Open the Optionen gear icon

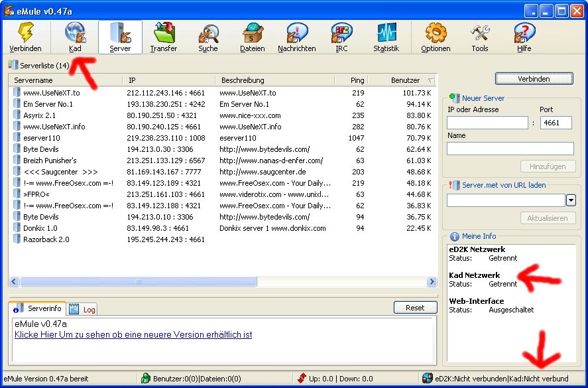coord(436,33)
